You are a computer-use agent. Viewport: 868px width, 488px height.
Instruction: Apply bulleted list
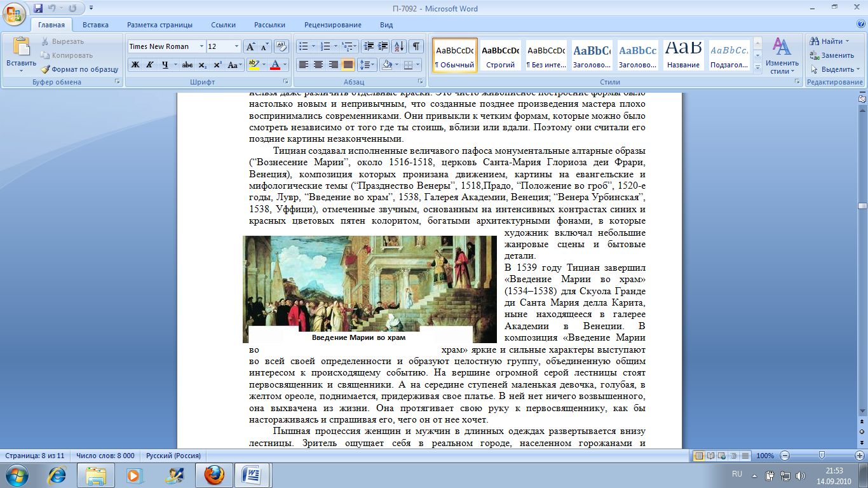303,46
